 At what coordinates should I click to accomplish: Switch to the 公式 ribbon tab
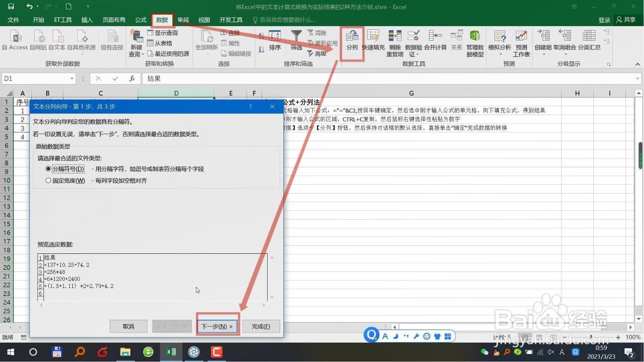[x=140, y=19]
